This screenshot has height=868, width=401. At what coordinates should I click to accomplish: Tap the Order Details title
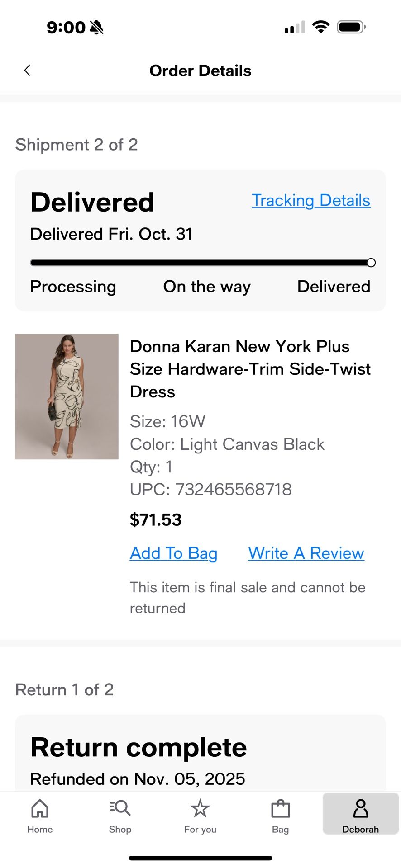(200, 71)
